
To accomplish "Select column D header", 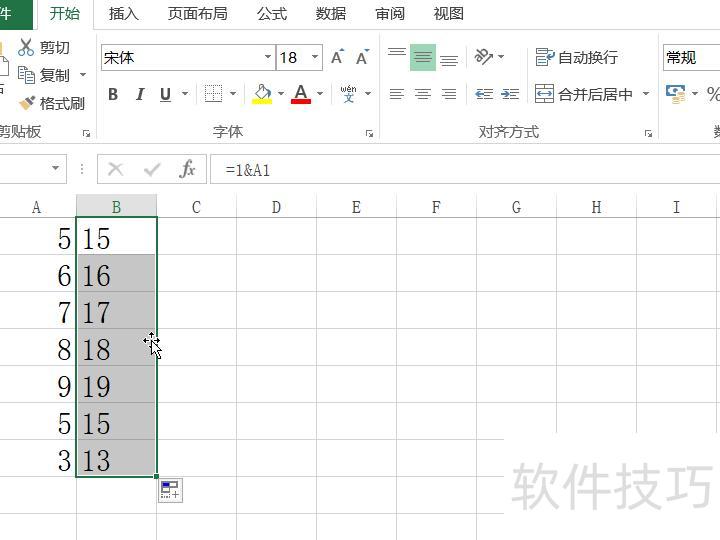I will point(276,207).
